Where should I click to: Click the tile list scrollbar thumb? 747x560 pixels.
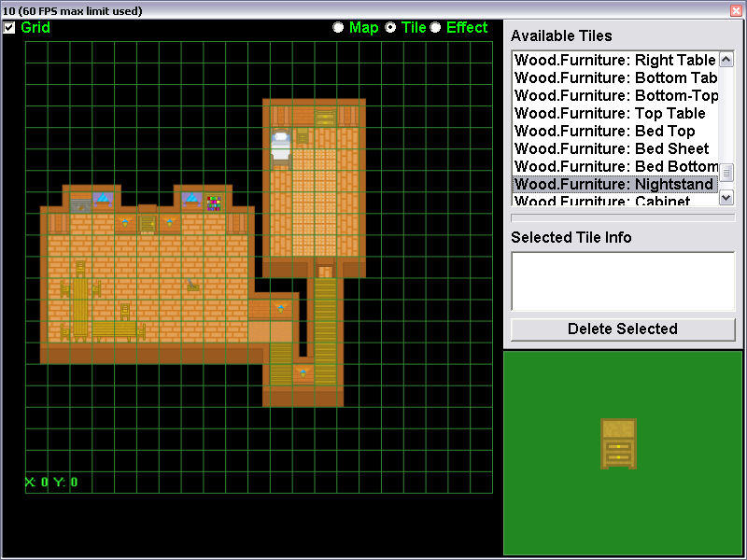(x=726, y=173)
